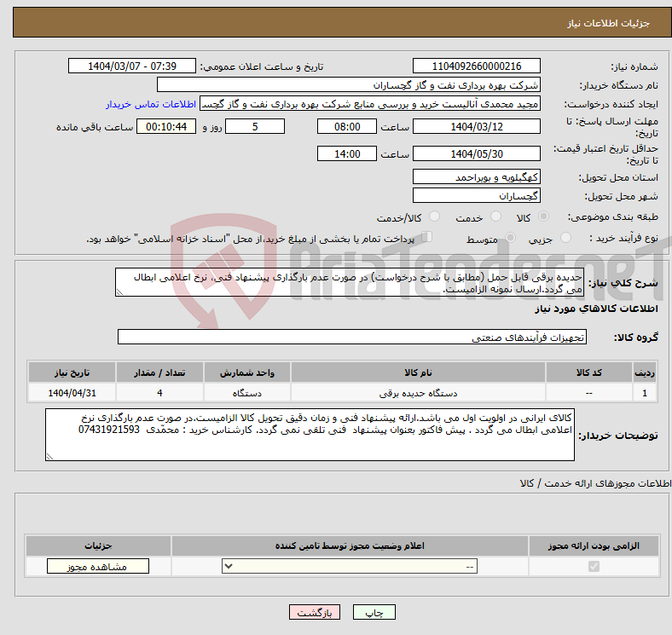Click the مشاهده مجوز button

pyautogui.click(x=98, y=567)
